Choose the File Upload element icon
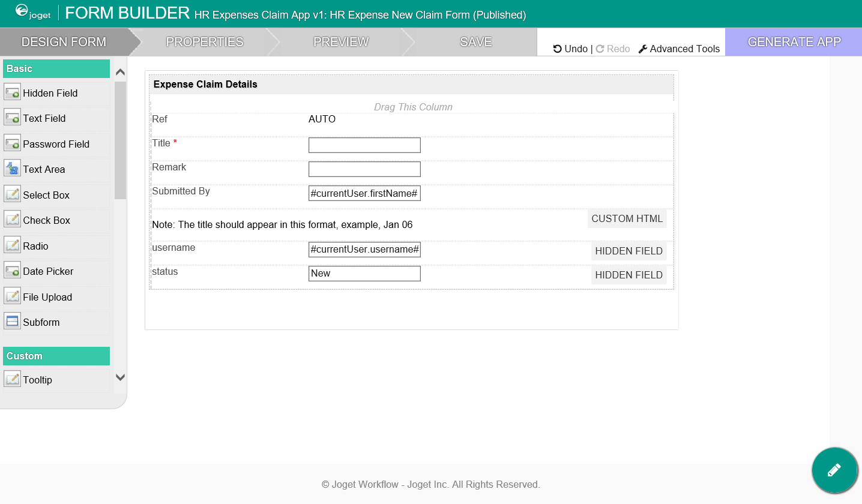Image resolution: width=862 pixels, height=504 pixels. pos(12,296)
